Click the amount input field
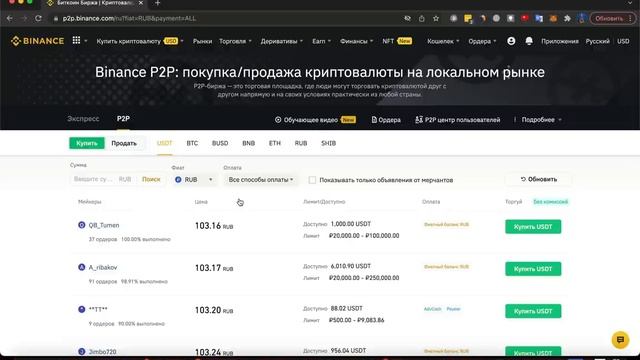 (x=93, y=179)
